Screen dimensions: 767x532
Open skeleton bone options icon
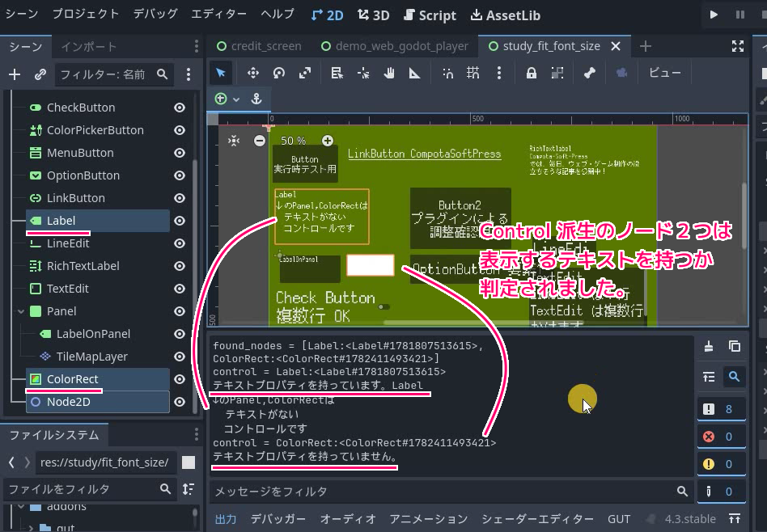coord(590,74)
